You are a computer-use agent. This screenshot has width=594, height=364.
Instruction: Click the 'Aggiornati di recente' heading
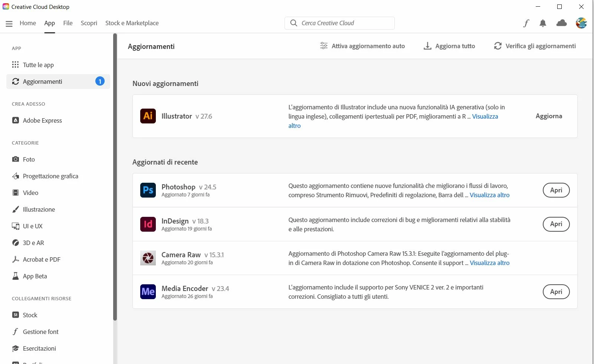(x=165, y=162)
